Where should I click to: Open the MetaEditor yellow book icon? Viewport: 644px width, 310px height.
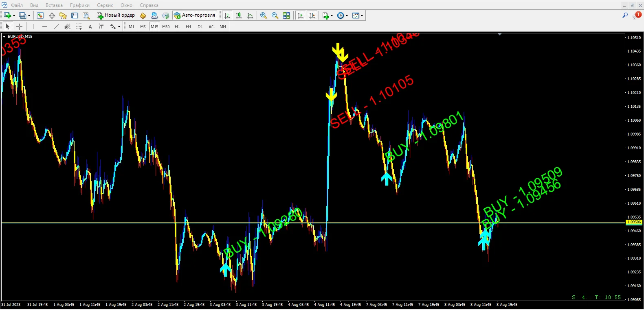point(143,15)
